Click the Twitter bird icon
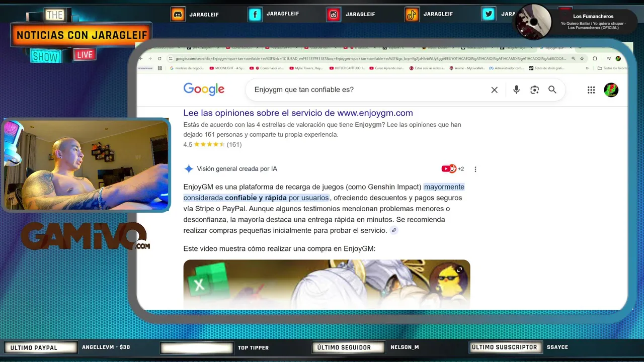644x362 pixels. click(489, 15)
